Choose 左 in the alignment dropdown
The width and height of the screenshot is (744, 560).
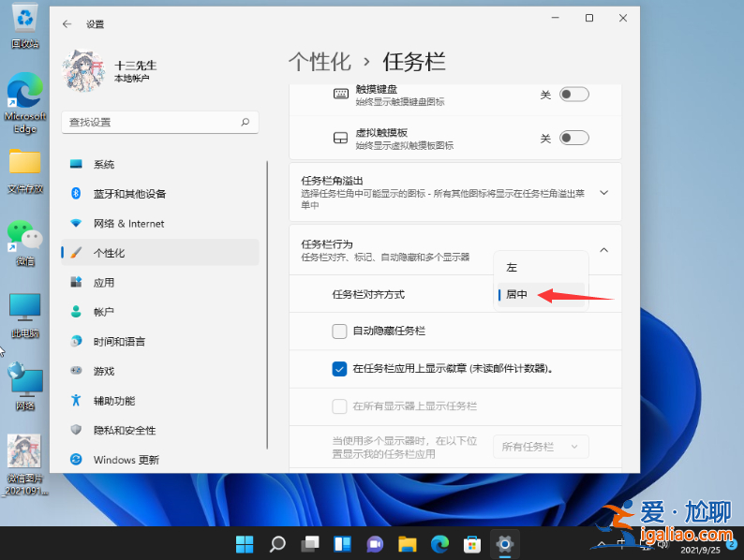click(541, 268)
